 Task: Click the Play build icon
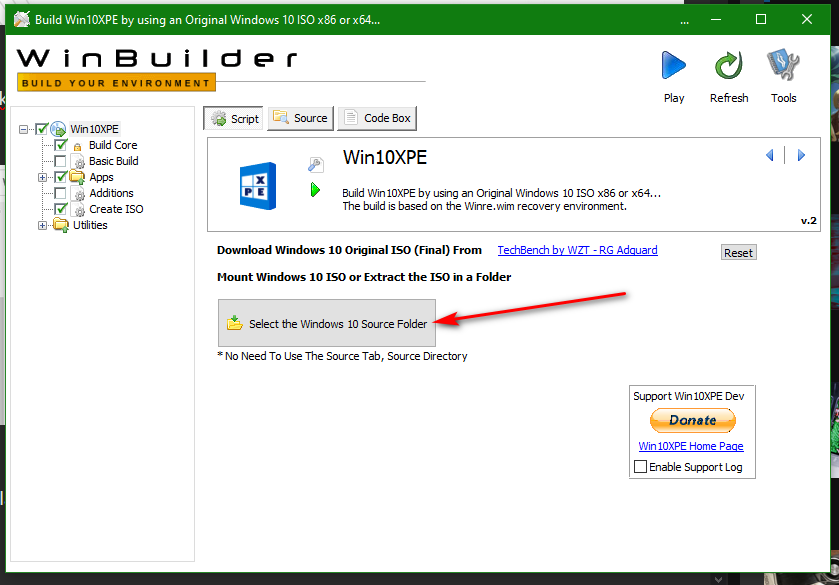tap(674, 65)
